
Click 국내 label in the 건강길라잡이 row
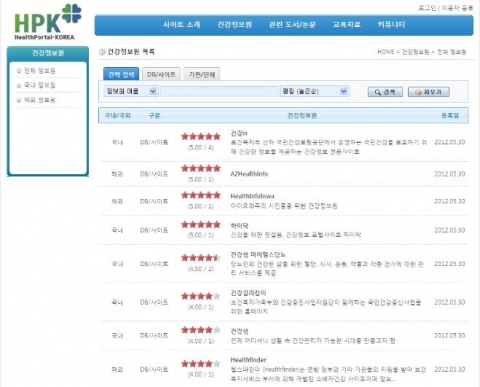coord(117,302)
